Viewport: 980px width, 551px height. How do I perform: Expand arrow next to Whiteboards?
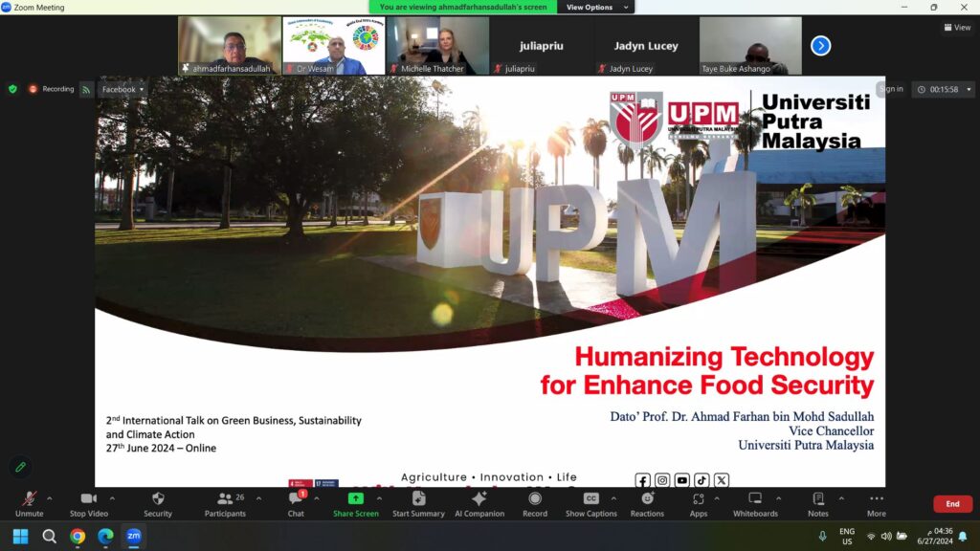779,498
